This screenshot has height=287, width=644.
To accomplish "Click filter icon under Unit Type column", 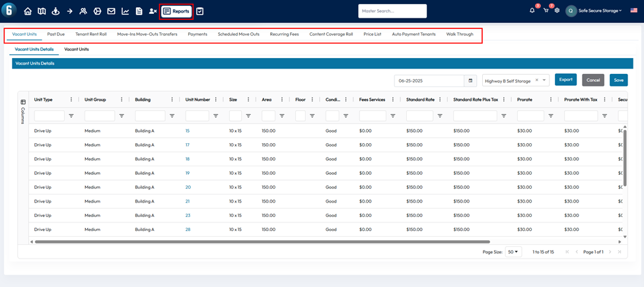I will point(71,115).
